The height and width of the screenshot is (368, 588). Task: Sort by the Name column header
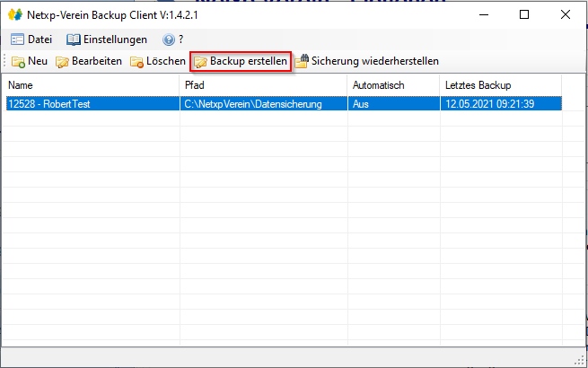coord(92,85)
